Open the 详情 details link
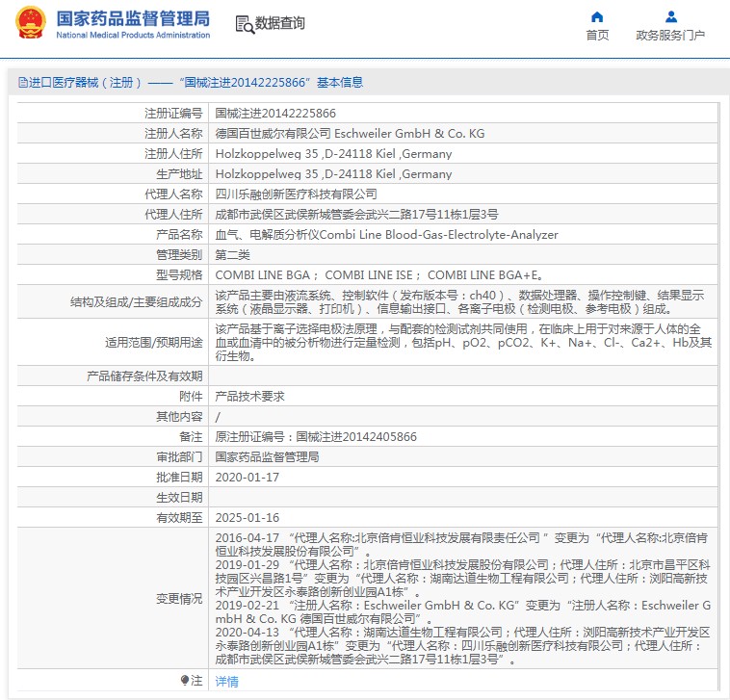The height and width of the screenshot is (700, 730). (226, 681)
